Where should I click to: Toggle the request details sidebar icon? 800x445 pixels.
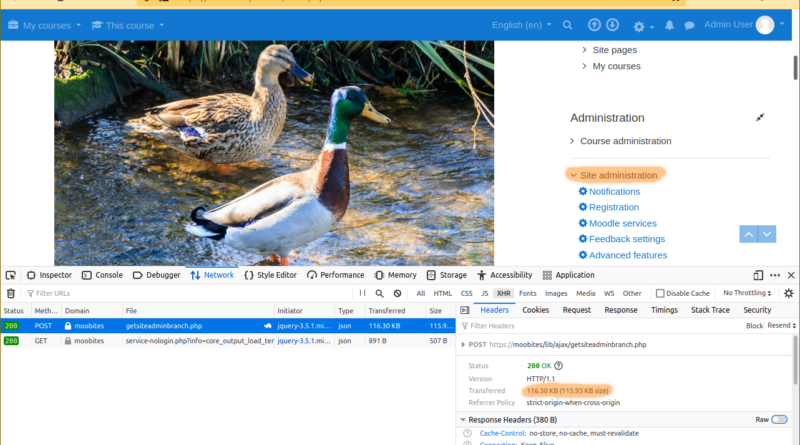tap(464, 310)
